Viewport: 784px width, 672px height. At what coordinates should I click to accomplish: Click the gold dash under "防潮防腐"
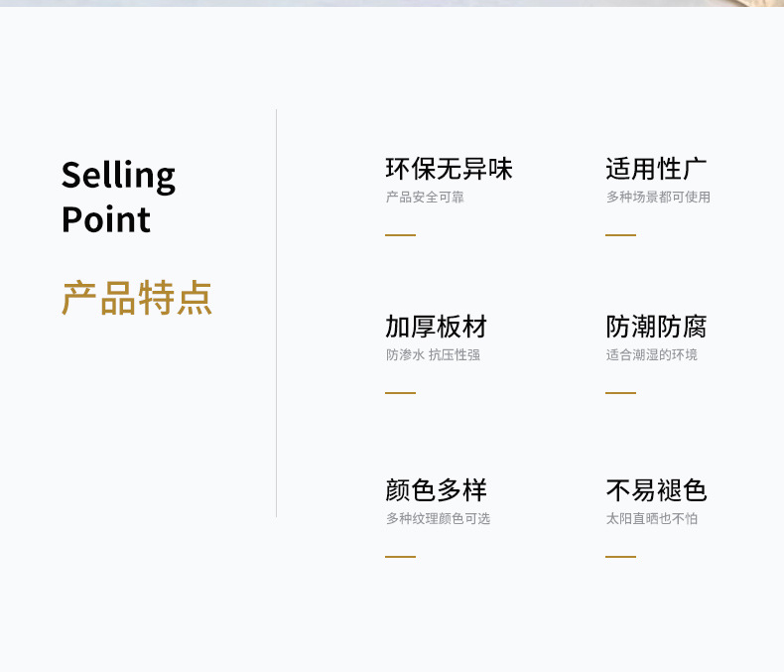pos(620,393)
